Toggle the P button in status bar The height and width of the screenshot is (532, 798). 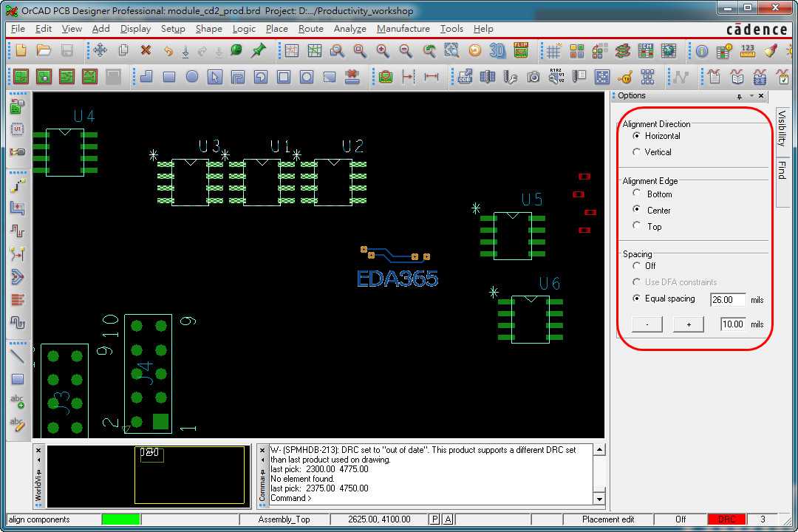coord(435,519)
